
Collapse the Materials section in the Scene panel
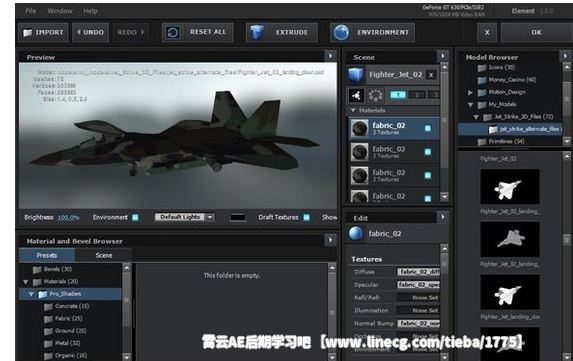click(353, 110)
